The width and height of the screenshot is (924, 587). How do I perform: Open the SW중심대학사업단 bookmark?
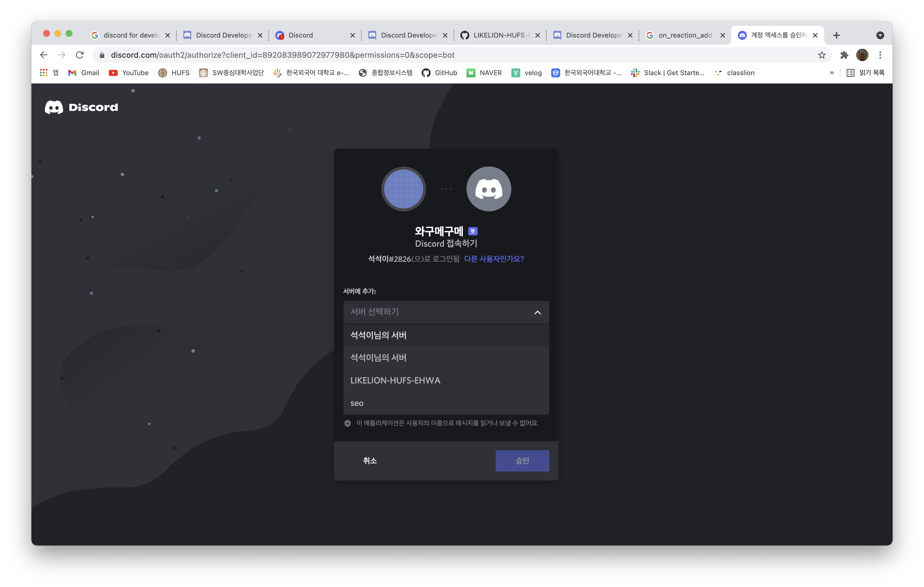[231, 73]
